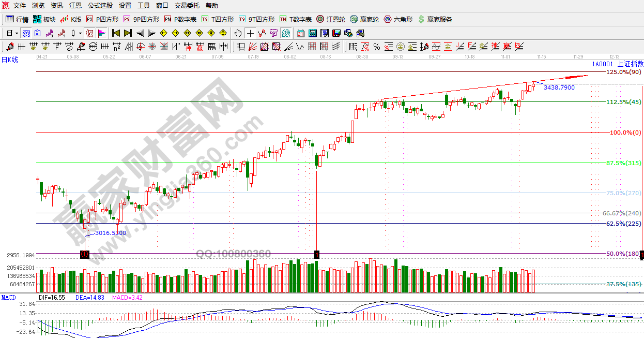Open 江恩轮 Gann wheel tool
Screen dimensions: 644x338
[330, 19]
